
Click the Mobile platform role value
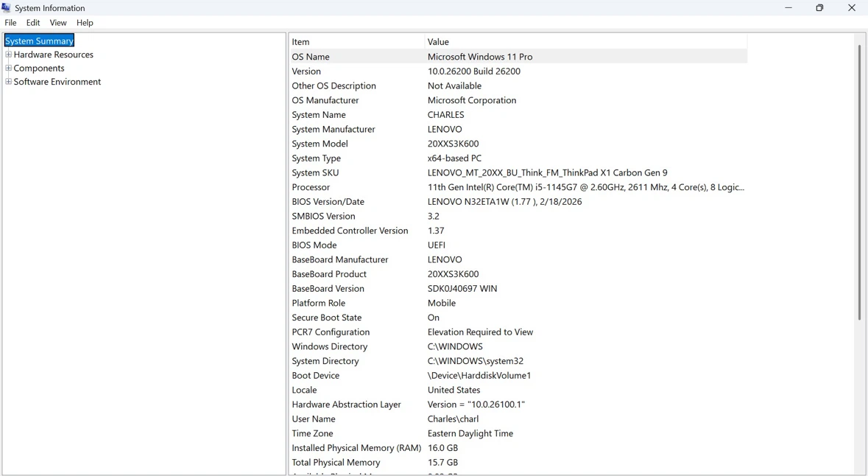[x=442, y=303]
